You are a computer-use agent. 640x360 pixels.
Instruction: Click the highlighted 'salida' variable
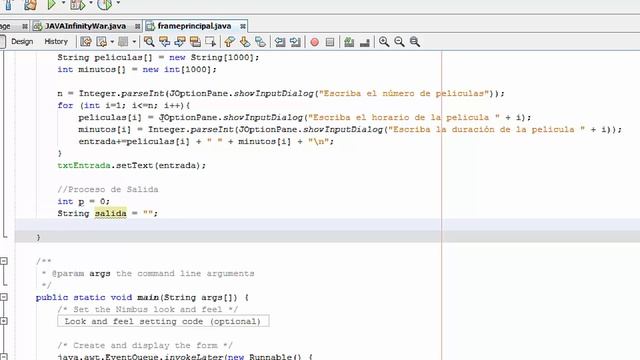110,213
